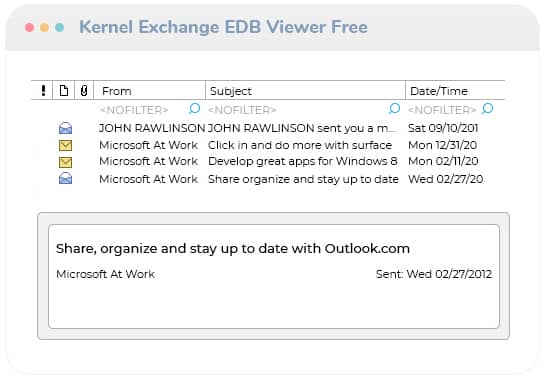Image resolution: width=545 pixels, height=380 pixels.
Task: Click the date Mon 12/31/20 cell
Action: coord(442,145)
